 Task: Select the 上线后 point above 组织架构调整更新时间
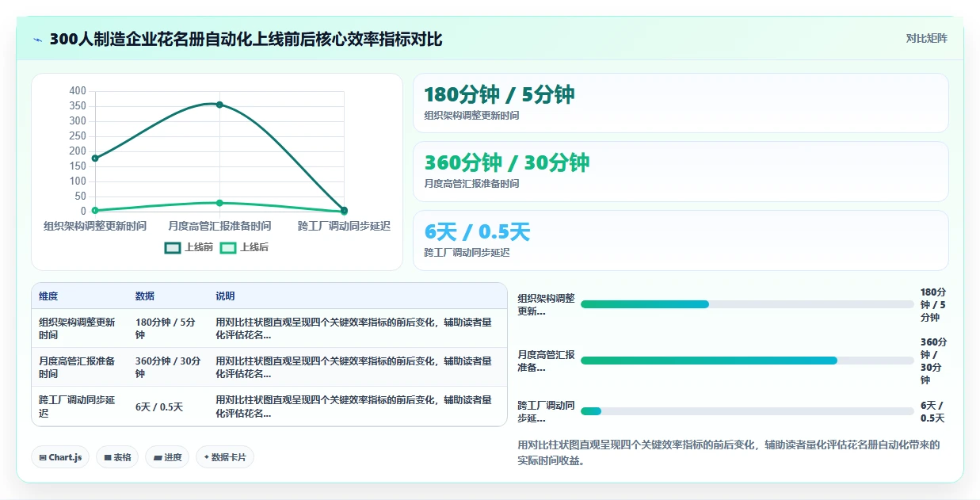(x=95, y=210)
